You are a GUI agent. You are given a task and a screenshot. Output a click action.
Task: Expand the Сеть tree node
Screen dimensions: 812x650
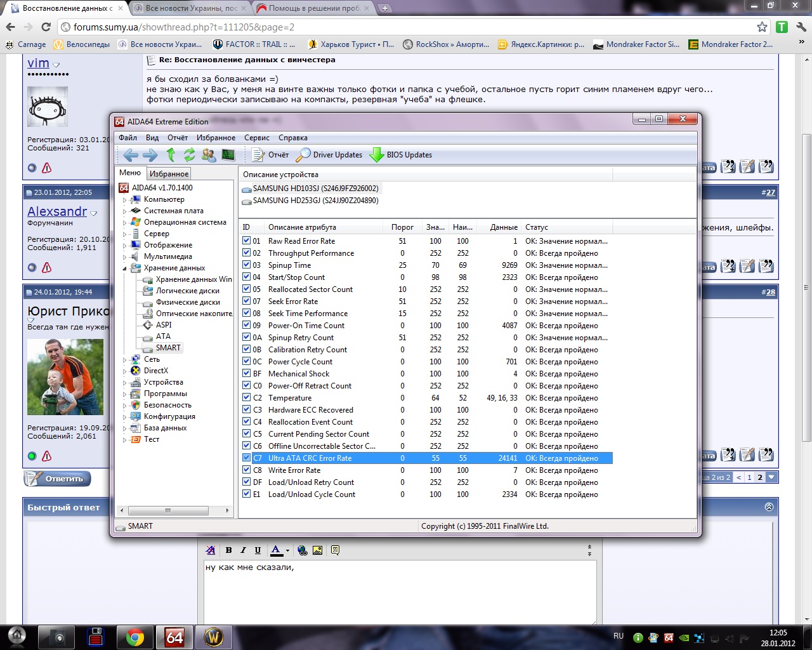(124, 360)
